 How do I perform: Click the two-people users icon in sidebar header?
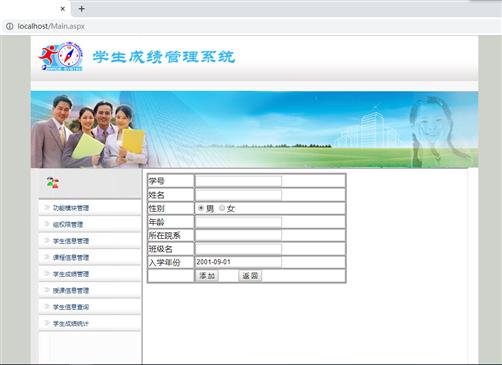(53, 183)
